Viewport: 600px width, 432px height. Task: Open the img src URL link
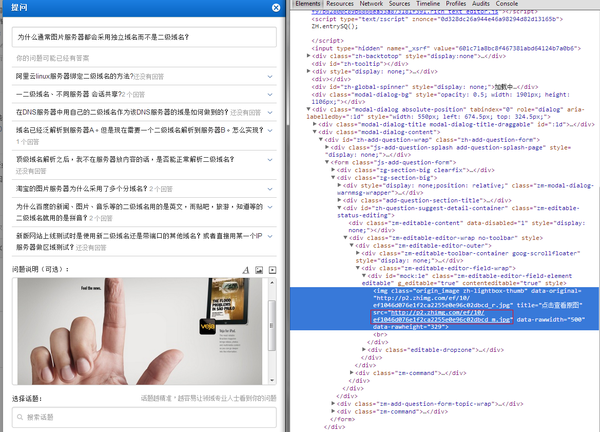click(442, 316)
